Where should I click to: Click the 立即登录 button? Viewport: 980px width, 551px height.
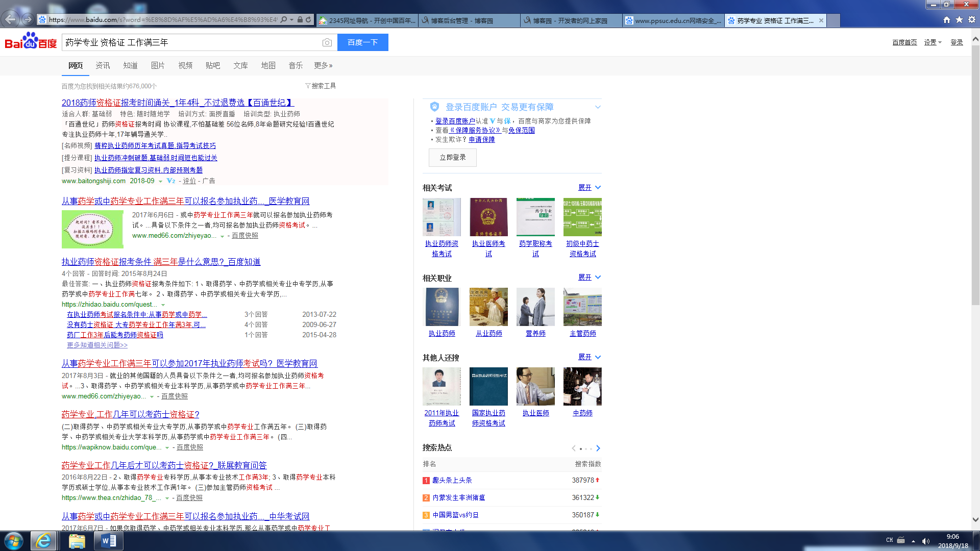pyautogui.click(x=453, y=158)
